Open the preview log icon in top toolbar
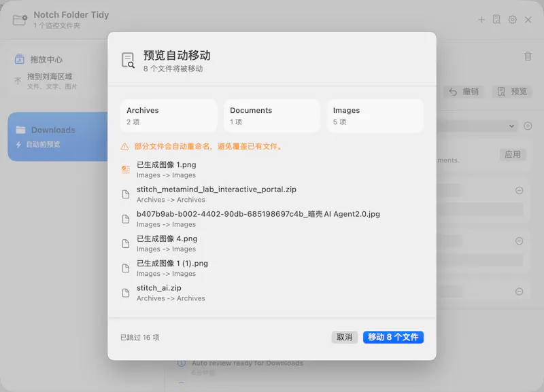This screenshot has height=392, width=544. (497, 20)
